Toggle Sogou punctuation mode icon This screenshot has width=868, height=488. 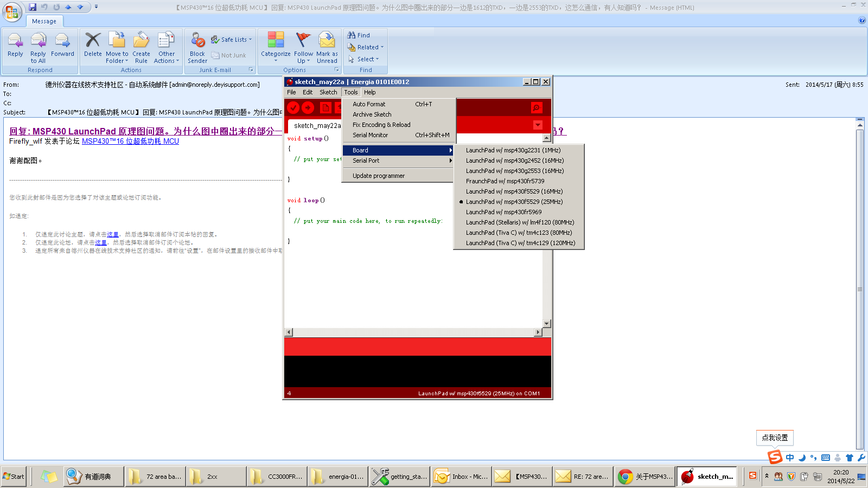click(x=813, y=458)
